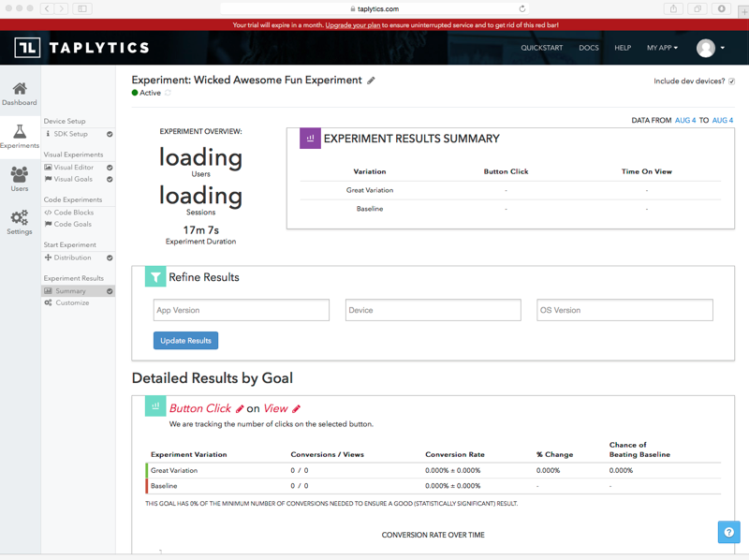Click Distribution completion checkmark
Image resolution: width=749 pixels, height=560 pixels.
click(110, 258)
